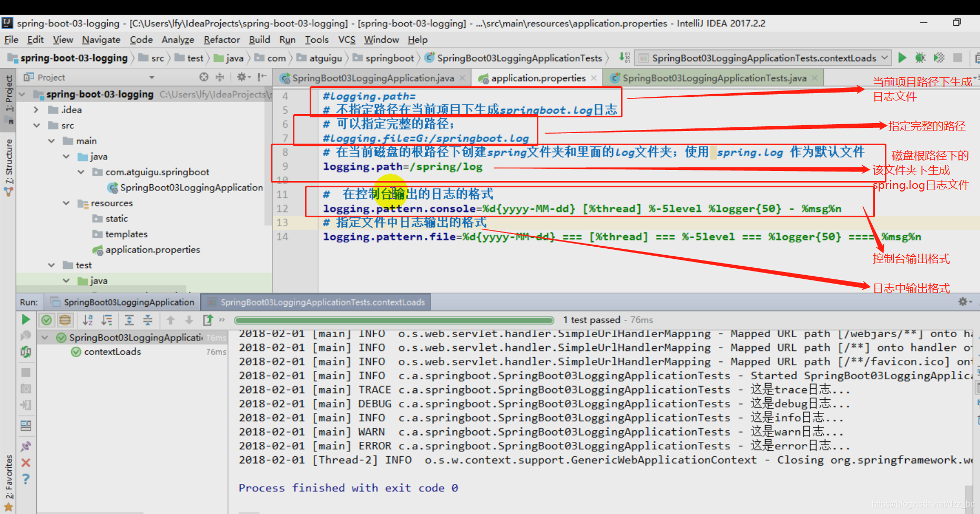Open the Favorites tool window

pos(8,482)
